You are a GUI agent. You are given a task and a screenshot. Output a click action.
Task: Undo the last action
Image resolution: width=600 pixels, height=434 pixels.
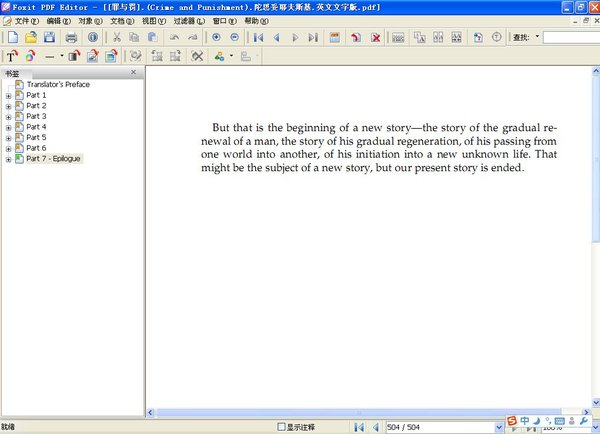click(x=174, y=37)
